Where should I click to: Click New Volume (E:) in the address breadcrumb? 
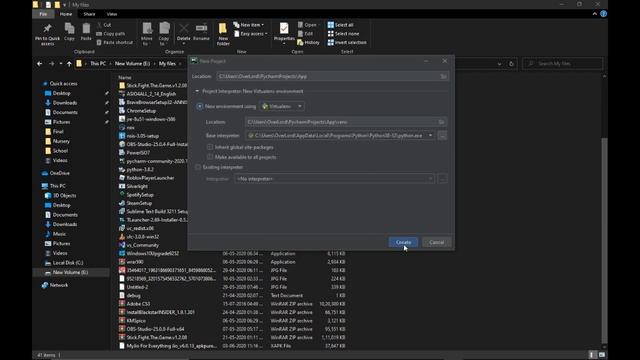point(132,64)
